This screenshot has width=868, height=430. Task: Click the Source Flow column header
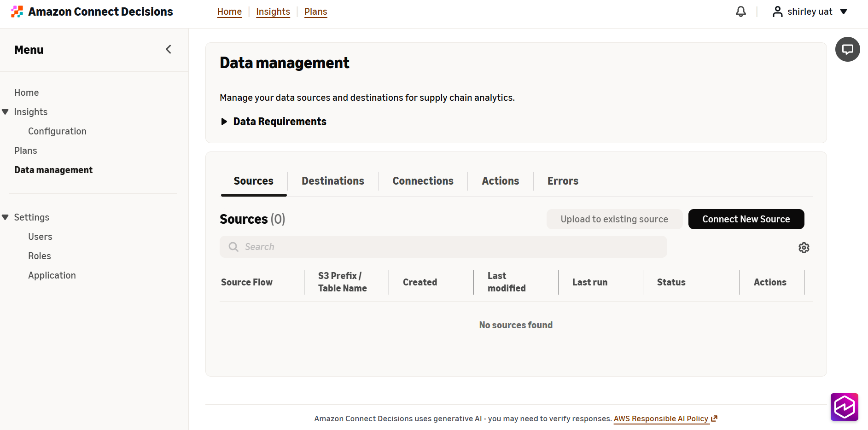pos(247,282)
